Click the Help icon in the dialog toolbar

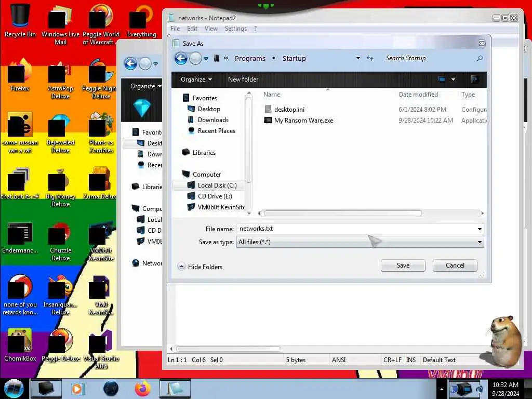tap(474, 79)
